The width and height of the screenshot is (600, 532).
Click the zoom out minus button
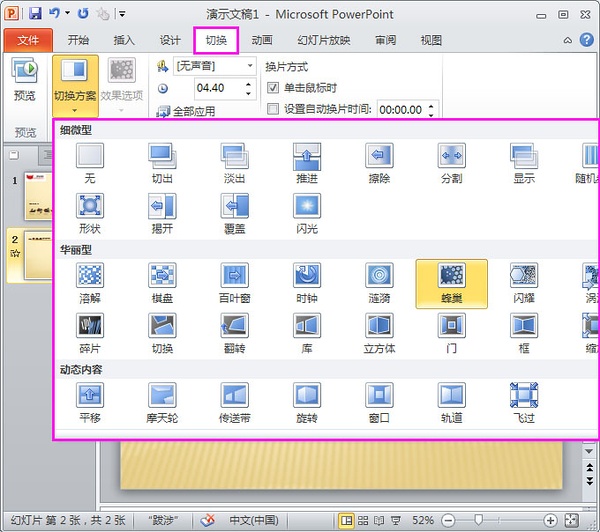tap(448, 520)
